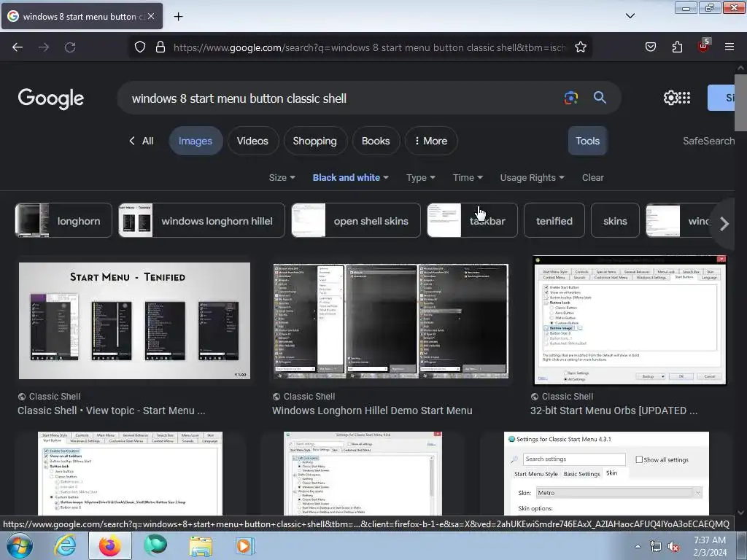
Task: Select the tenified suggestion chip
Action: coord(554,220)
